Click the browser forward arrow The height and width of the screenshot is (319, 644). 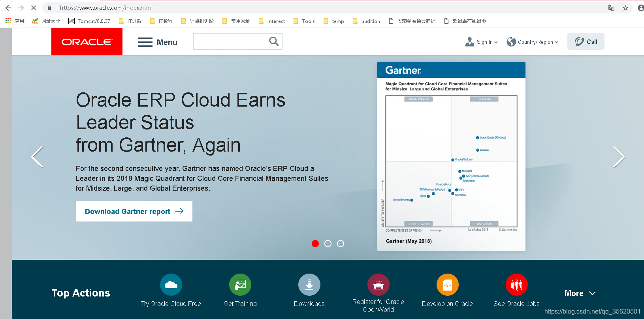click(x=21, y=8)
